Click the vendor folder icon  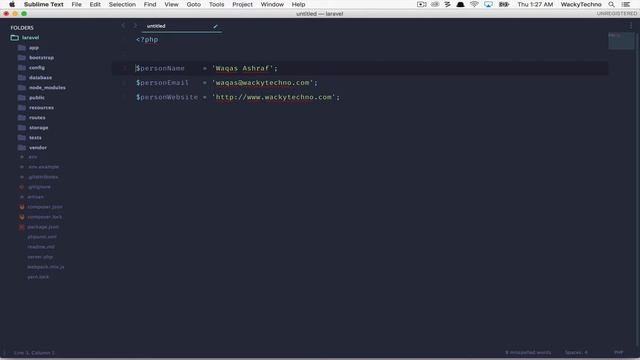point(22,148)
